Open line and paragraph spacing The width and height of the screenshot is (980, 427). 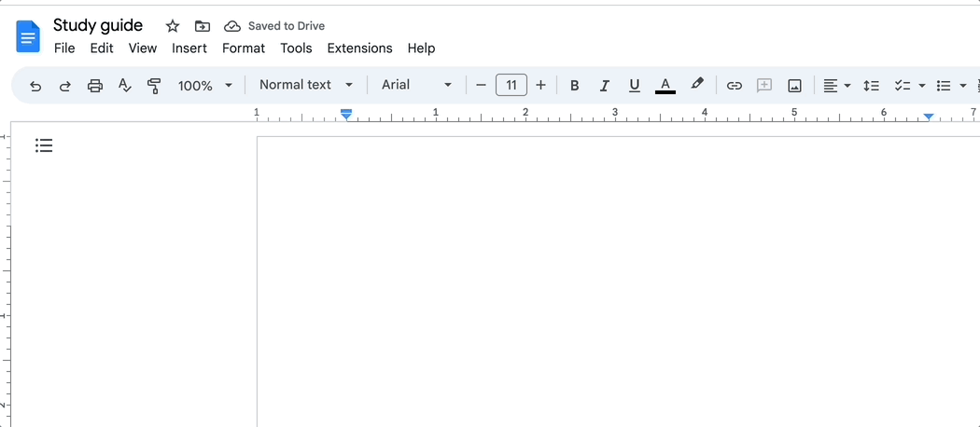[x=871, y=86]
